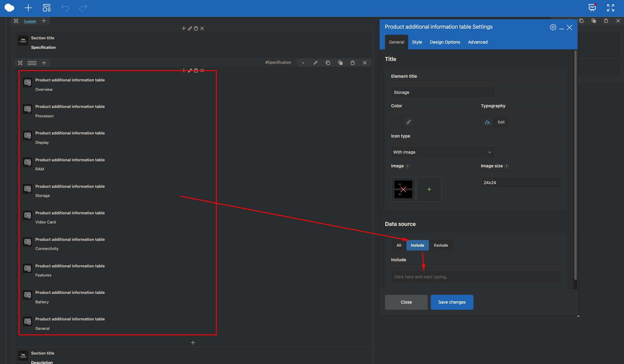Select All data source option
Screen dimensions: 624x364
[399, 245]
